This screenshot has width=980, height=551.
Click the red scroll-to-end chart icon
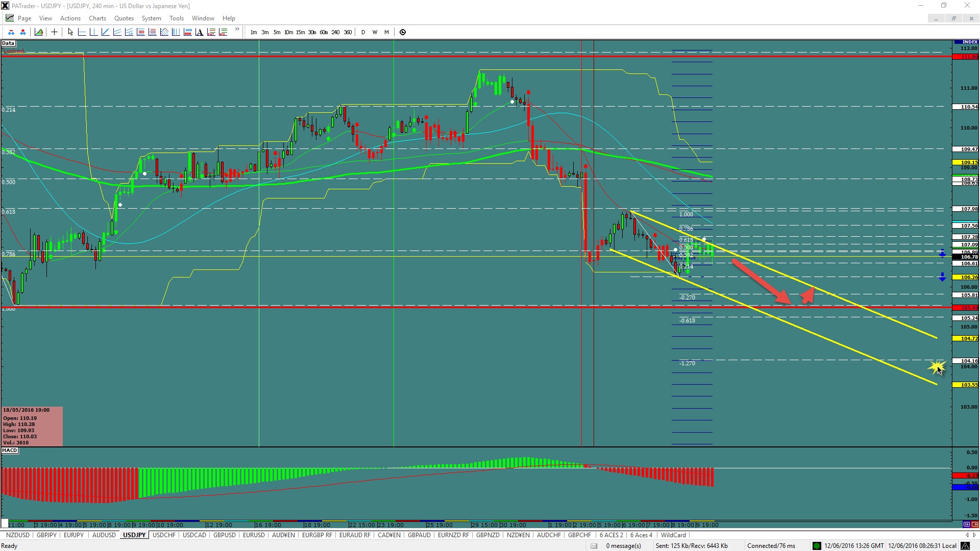974,524
